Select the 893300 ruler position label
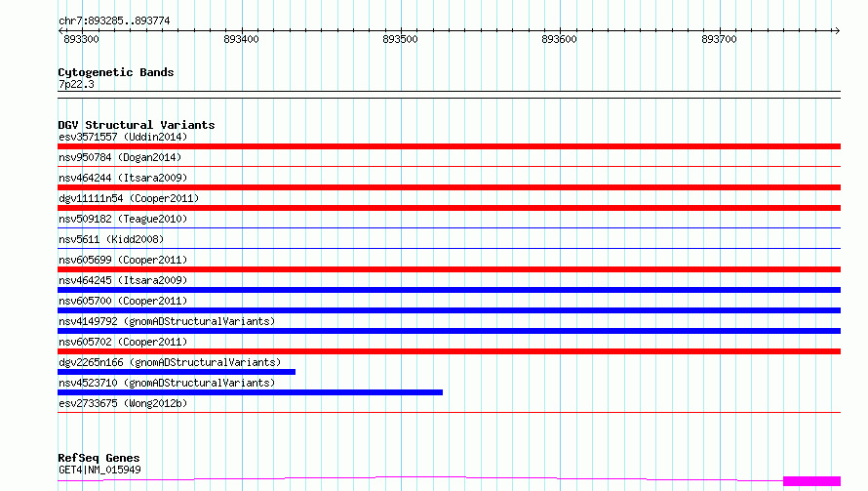The height and width of the screenshot is (491, 868). click(x=81, y=39)
